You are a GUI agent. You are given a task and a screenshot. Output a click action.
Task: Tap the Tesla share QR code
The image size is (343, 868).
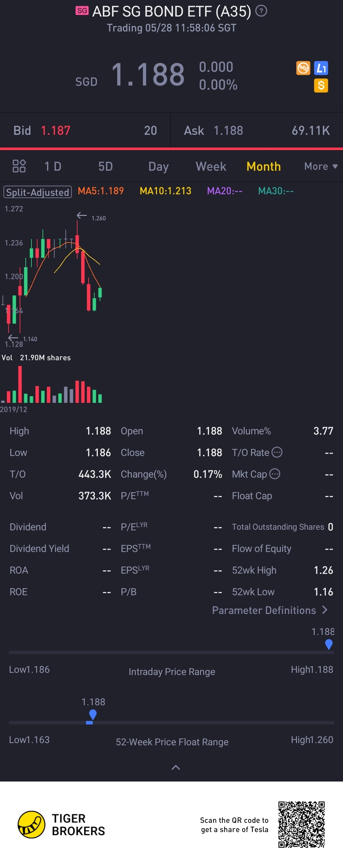(301, 824)
